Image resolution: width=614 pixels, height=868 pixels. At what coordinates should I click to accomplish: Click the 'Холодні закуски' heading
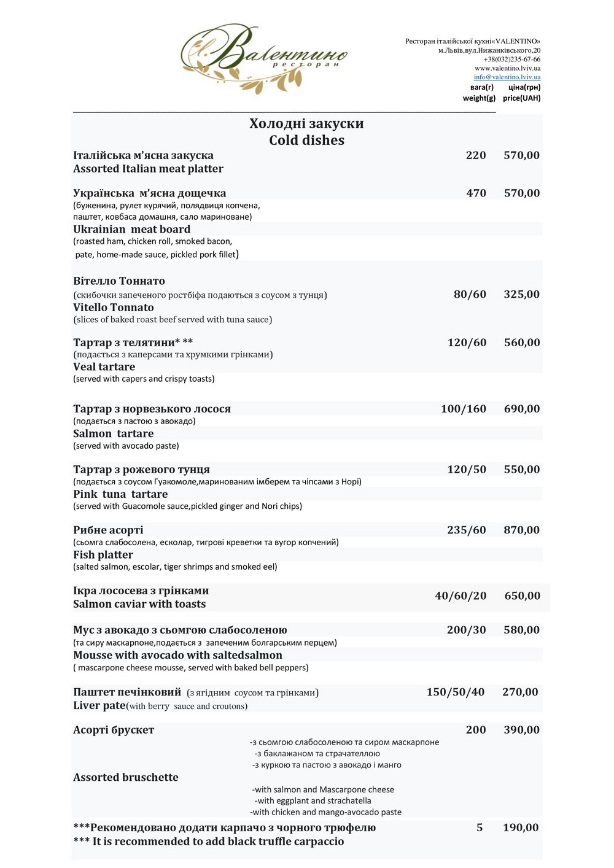coord(306,123)
